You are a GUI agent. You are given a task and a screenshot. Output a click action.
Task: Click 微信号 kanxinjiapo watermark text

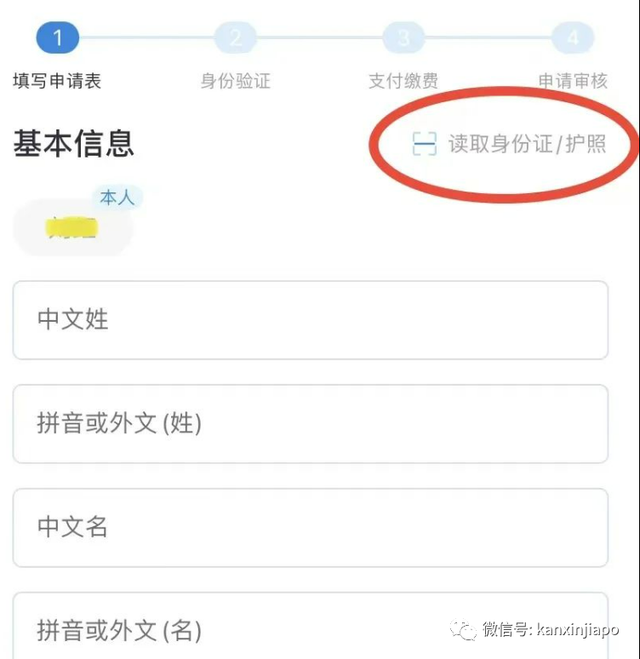click(550, 630)
